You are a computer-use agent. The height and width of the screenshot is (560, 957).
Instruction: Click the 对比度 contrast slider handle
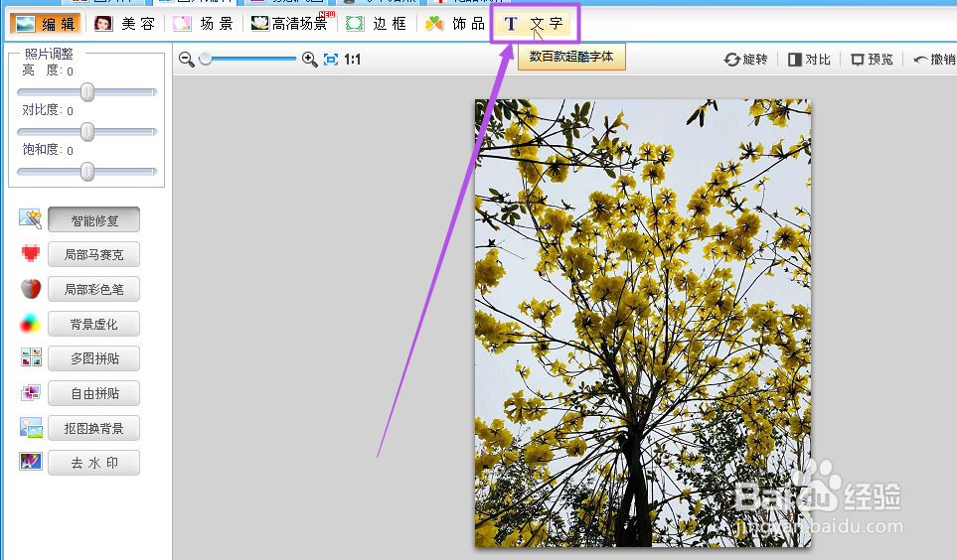pyautogui.click(x=87, y=132)
